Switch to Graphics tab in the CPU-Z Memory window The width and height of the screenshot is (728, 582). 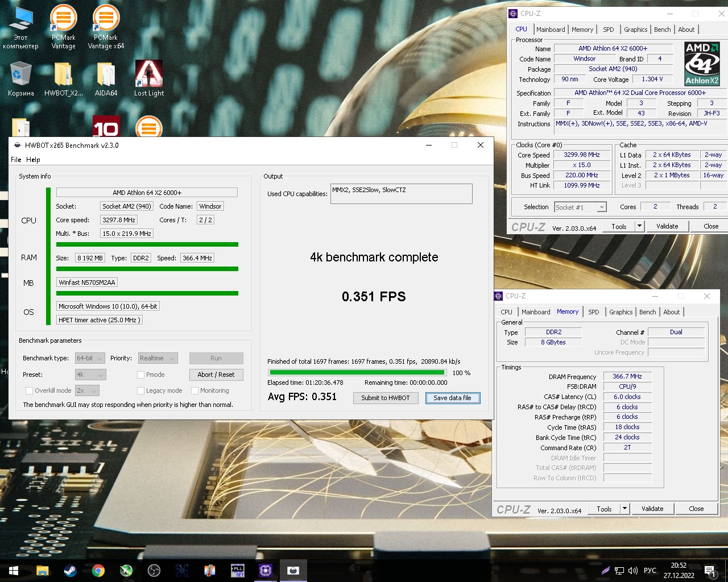621,312
